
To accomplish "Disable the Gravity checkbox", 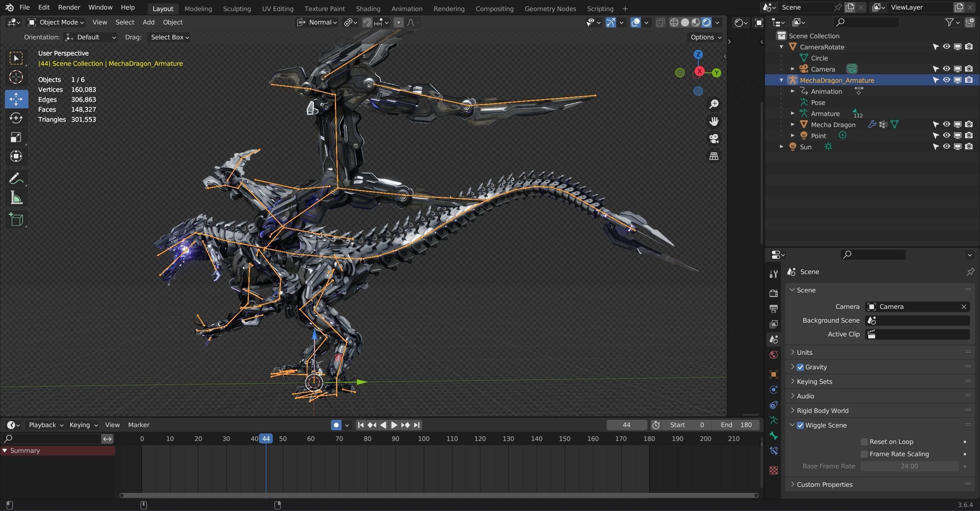I will [800, 367].
